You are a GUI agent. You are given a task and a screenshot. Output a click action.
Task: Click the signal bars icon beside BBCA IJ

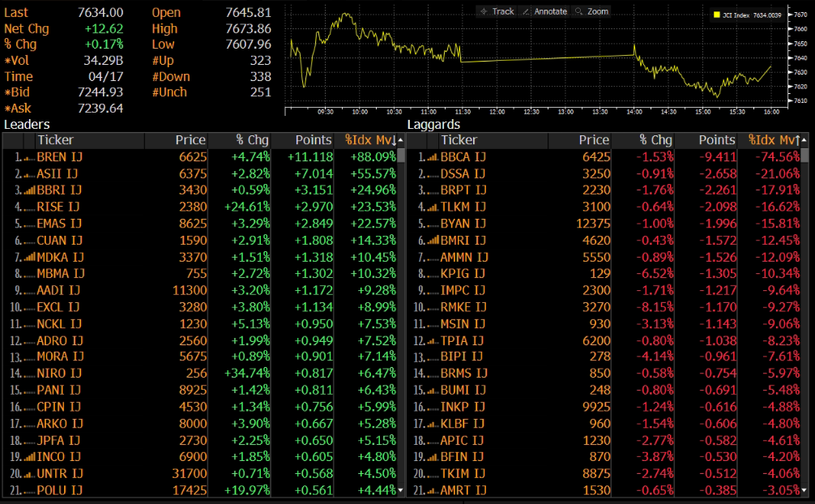tap(433, 156)
